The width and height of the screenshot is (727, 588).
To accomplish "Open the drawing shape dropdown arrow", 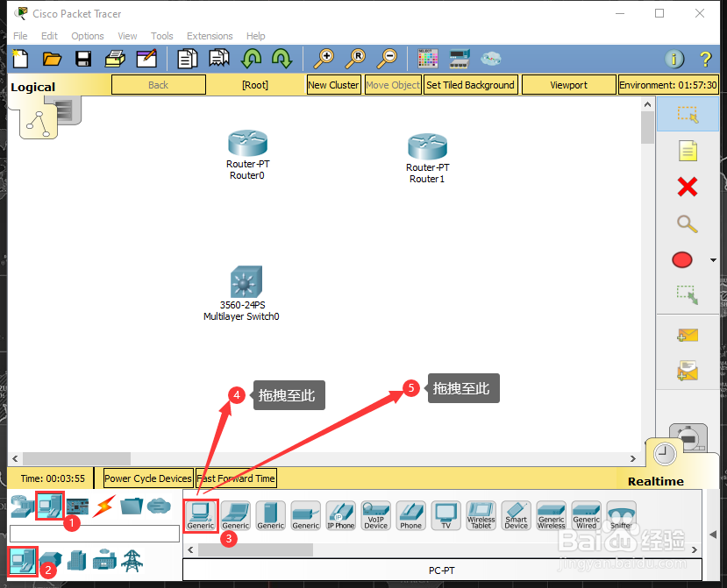I will 713,260.
